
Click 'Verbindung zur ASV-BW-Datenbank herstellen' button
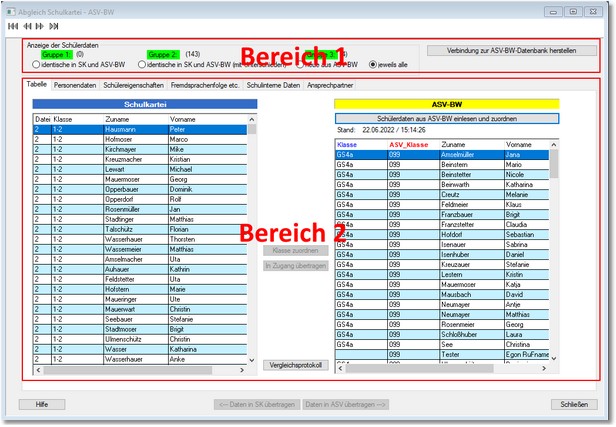click(512, 51)
